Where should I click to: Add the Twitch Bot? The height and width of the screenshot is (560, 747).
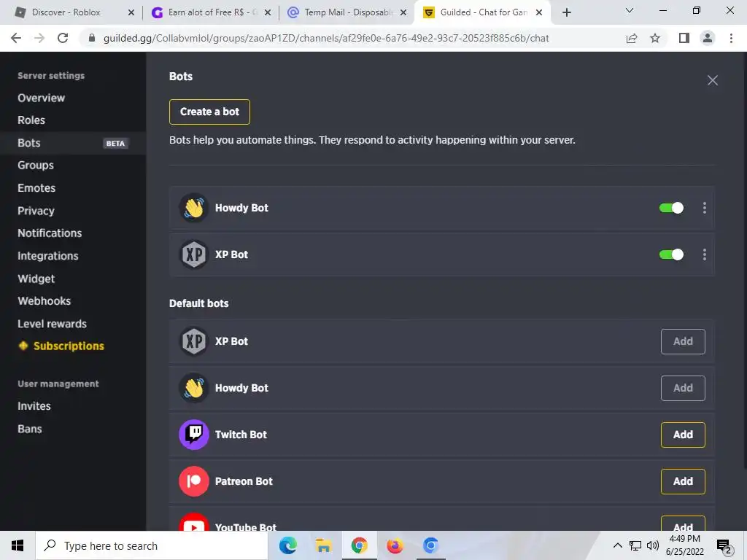(683, 435)
